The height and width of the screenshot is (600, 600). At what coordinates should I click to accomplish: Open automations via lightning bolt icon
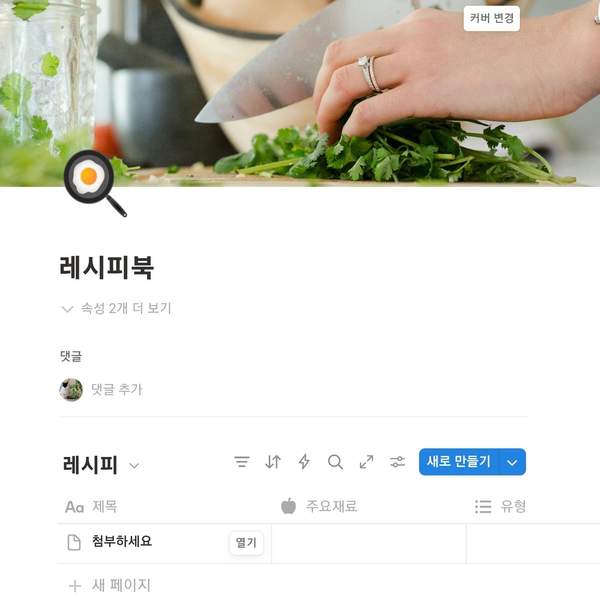(x=304, y=462)
